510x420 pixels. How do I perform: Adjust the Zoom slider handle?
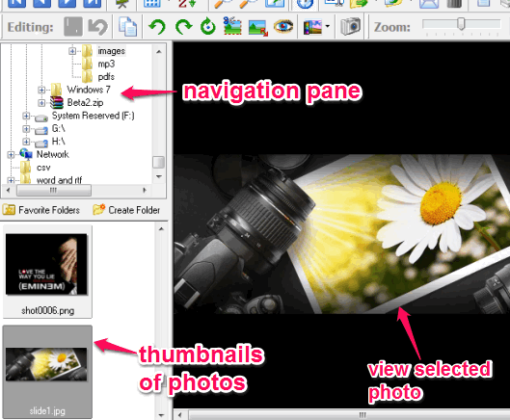(x=461, y=24)
